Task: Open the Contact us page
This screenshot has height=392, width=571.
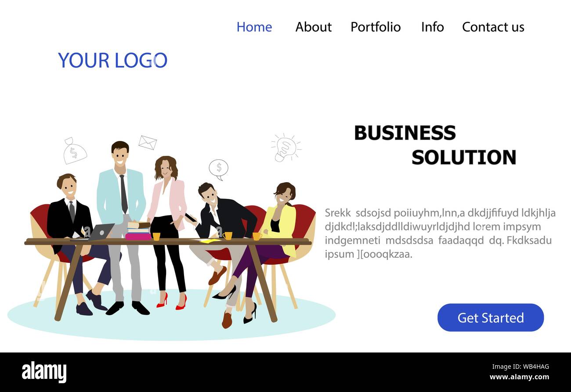Action: tap(493, 27)
